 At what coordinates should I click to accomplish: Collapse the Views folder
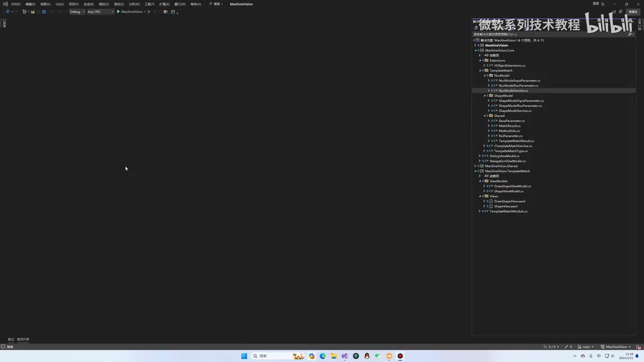tap(480, 196)
